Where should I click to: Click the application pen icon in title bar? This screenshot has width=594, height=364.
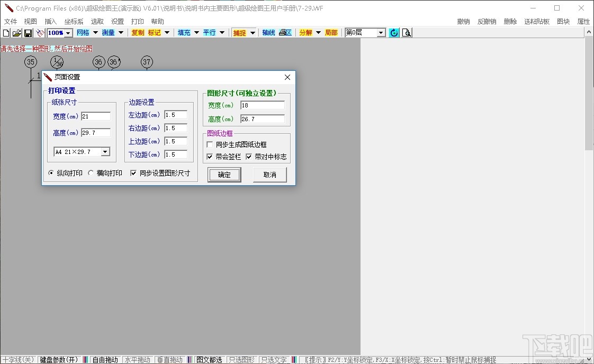pyautogui.click(x=9, y=8)
